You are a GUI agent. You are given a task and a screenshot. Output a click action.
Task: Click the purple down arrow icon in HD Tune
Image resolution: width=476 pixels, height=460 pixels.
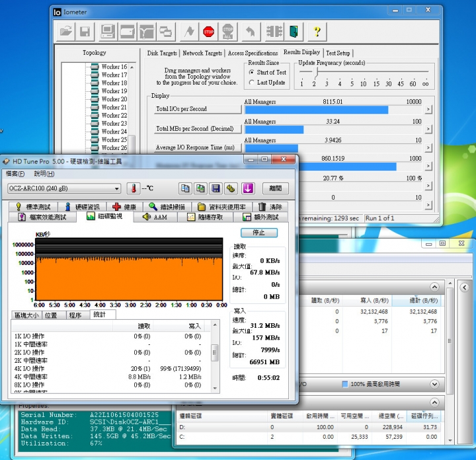248,188
